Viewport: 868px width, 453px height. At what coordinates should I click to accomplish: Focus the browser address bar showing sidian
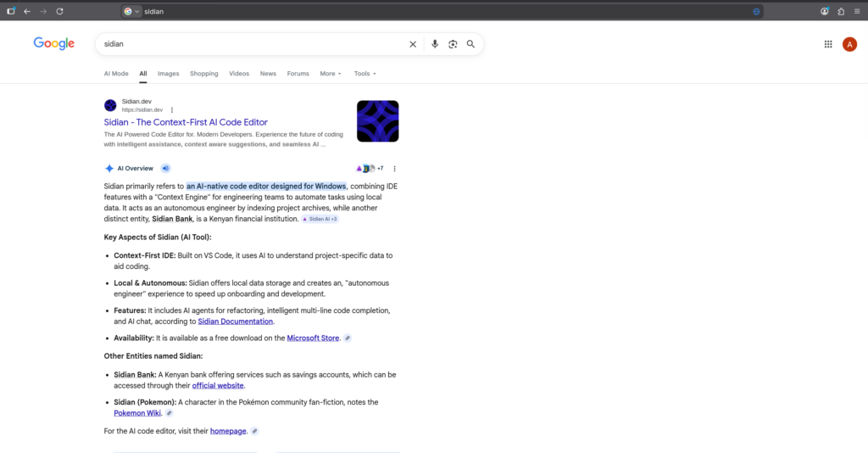tap(442, 11)
